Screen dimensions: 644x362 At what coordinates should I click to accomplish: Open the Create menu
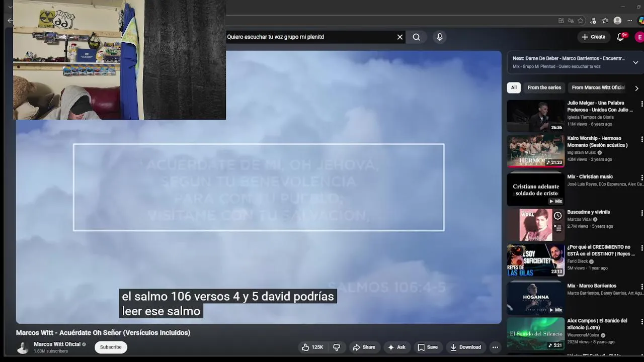[x=593, y=37]
